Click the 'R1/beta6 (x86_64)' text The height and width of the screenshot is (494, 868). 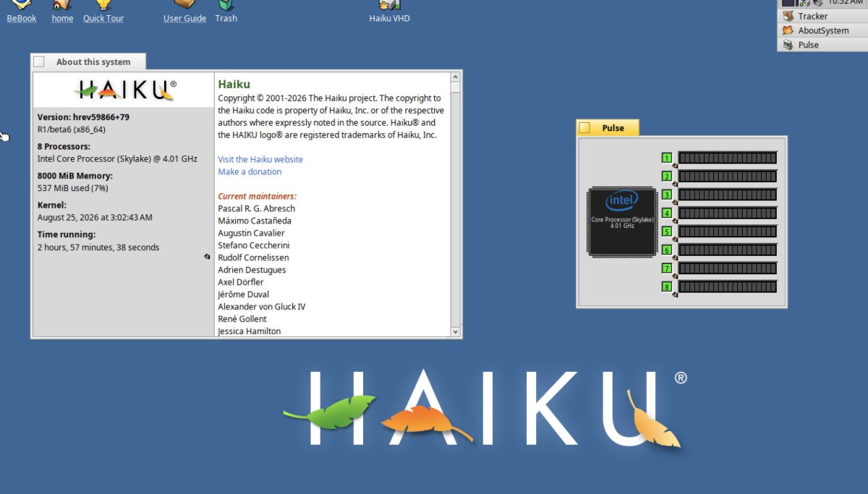pos(71,129)
